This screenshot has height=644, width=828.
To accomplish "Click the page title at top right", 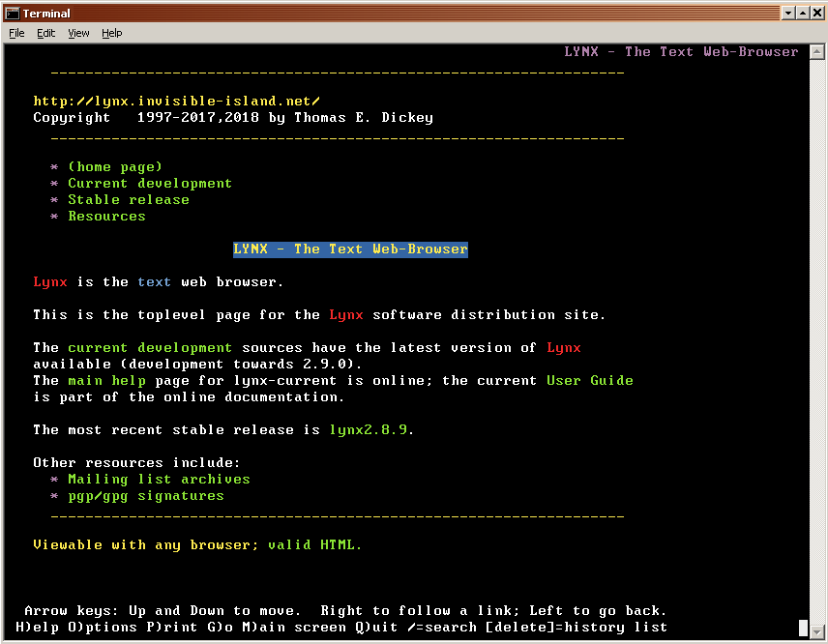I will [x=681, y=51].
